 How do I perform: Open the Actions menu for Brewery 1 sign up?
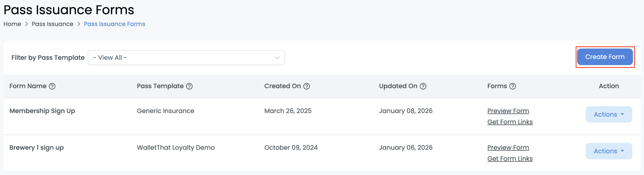point(609,151)
